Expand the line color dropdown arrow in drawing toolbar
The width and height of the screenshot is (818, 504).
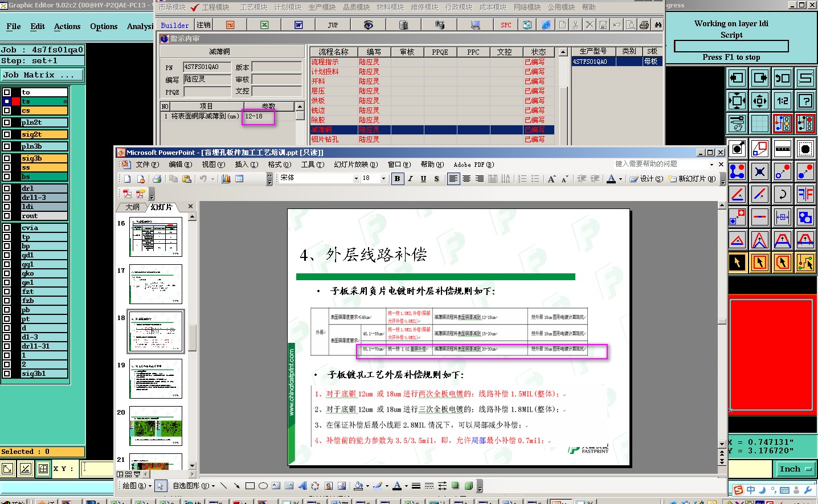pos(387,486)
